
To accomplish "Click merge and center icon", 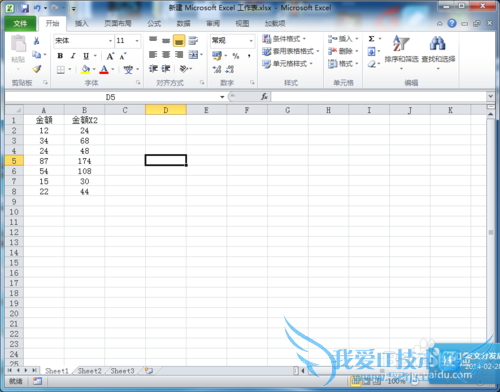I will coord(193,54).
